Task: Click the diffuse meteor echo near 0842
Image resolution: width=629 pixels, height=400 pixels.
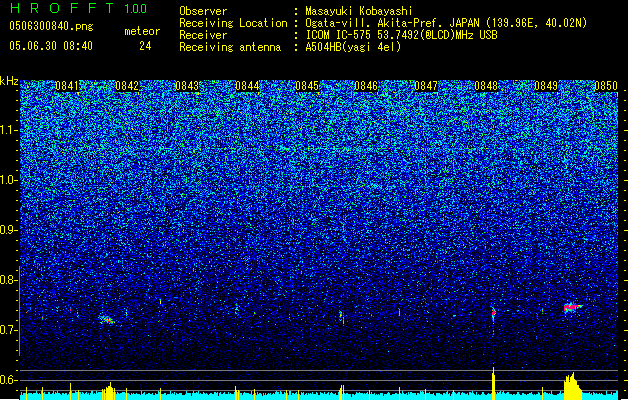Action: point(107,319)
